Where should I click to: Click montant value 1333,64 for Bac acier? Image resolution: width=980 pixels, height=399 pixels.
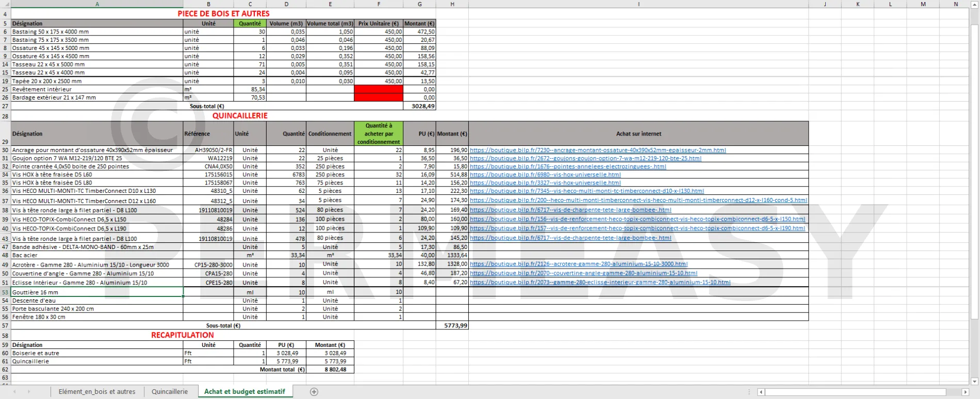(x=452, y=255)
